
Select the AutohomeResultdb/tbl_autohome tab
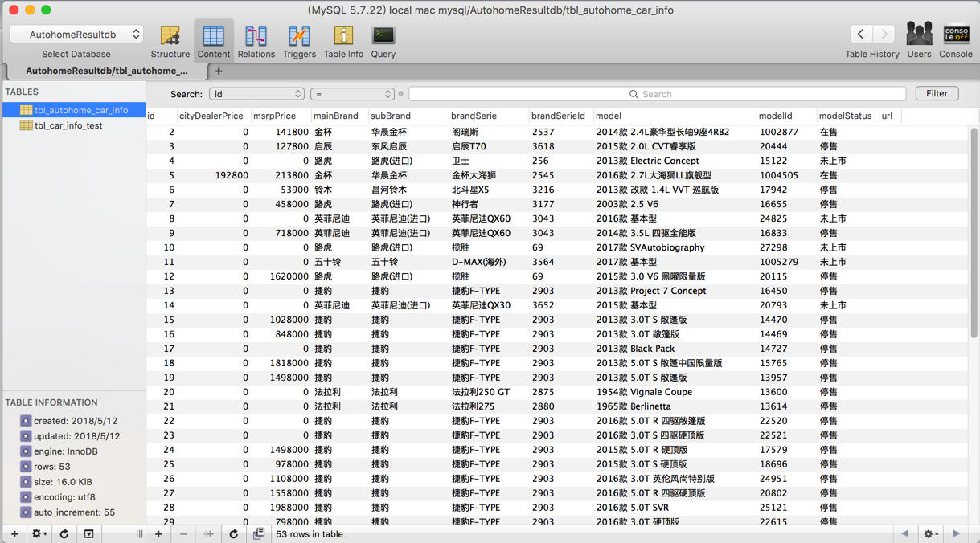106,71
